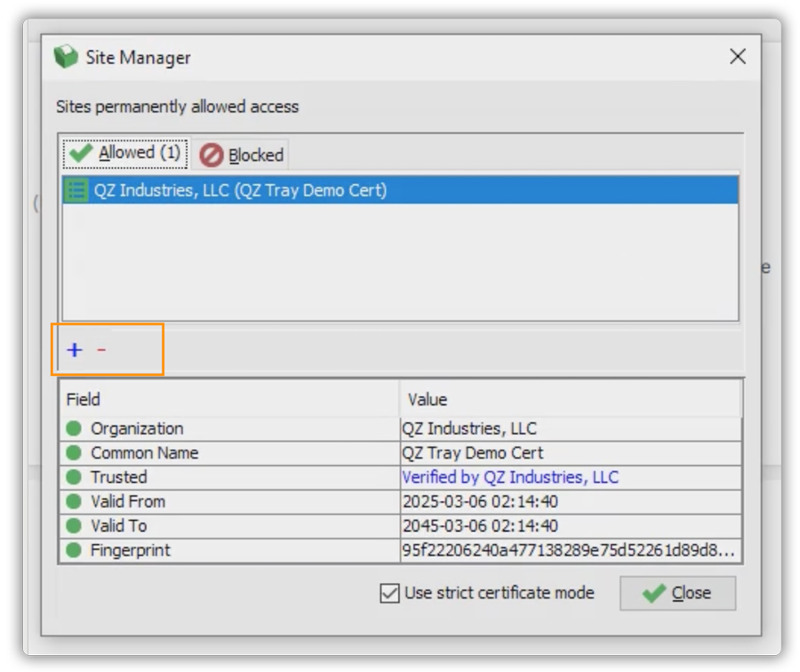Click the green dot beside Common Name

click(74, 452)
